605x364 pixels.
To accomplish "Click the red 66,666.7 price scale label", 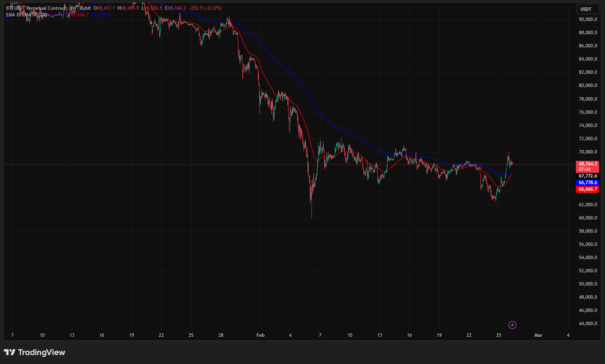I will [x=588, y=189].
